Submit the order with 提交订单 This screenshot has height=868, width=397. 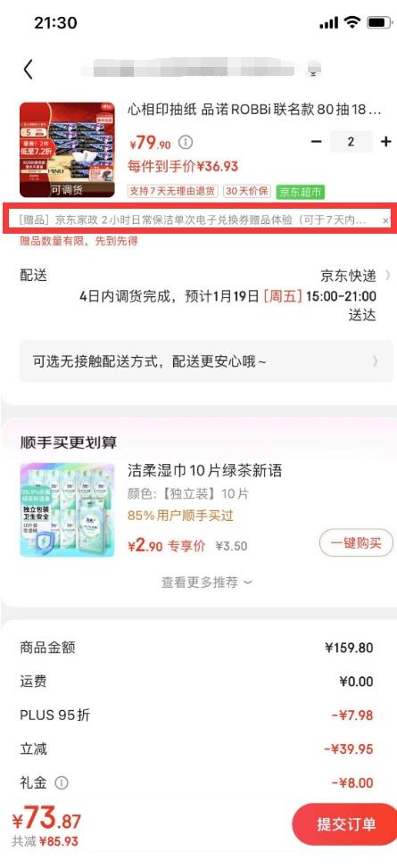[x=345, y=823]
